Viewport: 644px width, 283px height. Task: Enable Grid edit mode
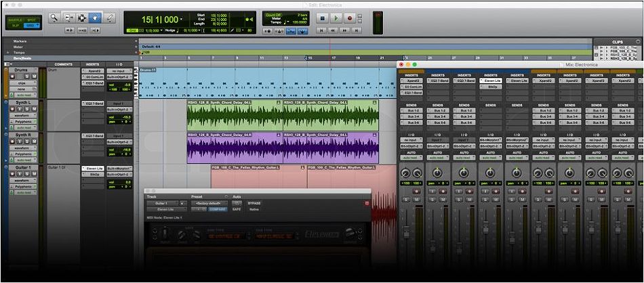[30, 25]
